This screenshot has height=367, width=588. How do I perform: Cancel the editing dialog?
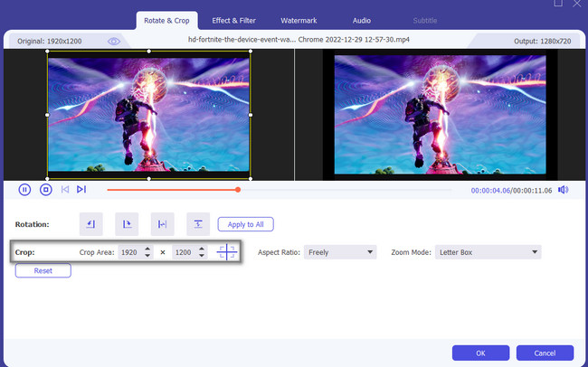[x=545, y=353]
